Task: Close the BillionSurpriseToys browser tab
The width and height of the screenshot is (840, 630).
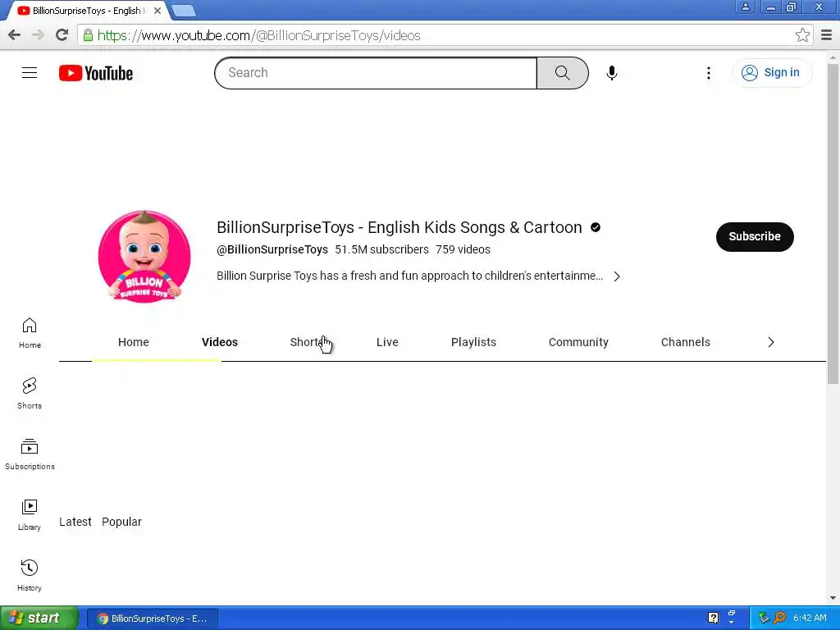Action: click(157, 11)
